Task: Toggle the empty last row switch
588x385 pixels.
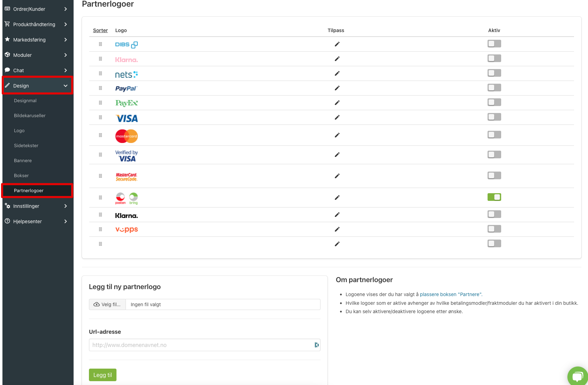Action: click(494, 243)
